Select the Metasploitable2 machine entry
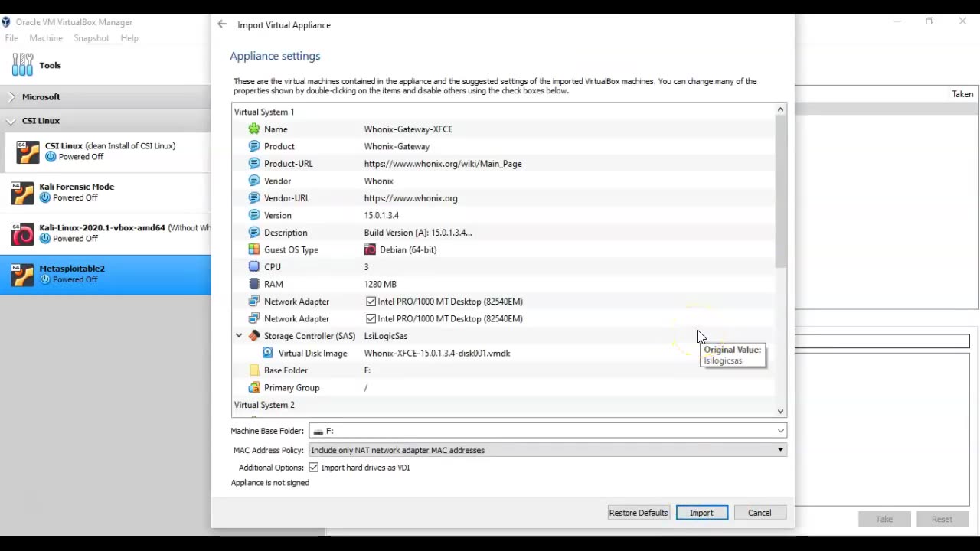980x551 pixels. (106, 274)
